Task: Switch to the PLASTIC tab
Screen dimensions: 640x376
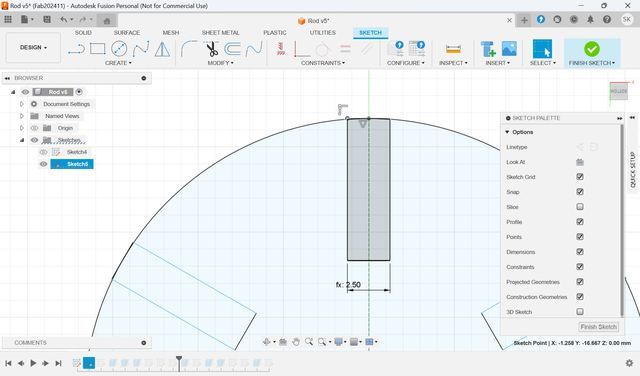Action: (275, 32)
